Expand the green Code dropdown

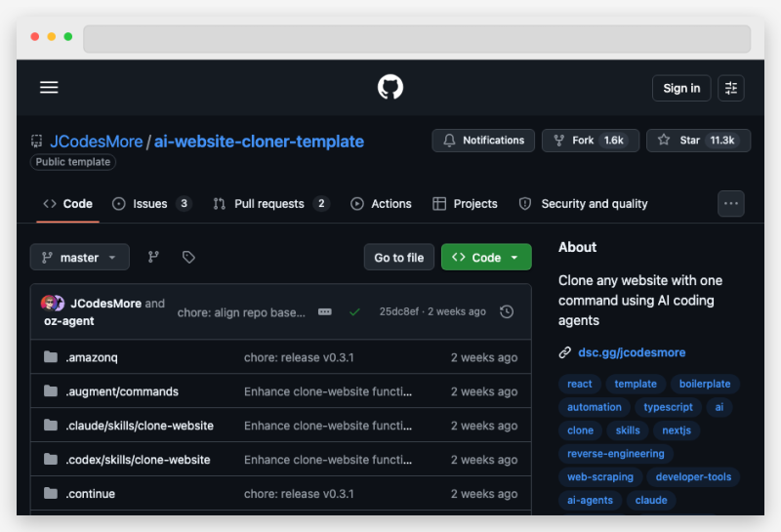(486, 258)
